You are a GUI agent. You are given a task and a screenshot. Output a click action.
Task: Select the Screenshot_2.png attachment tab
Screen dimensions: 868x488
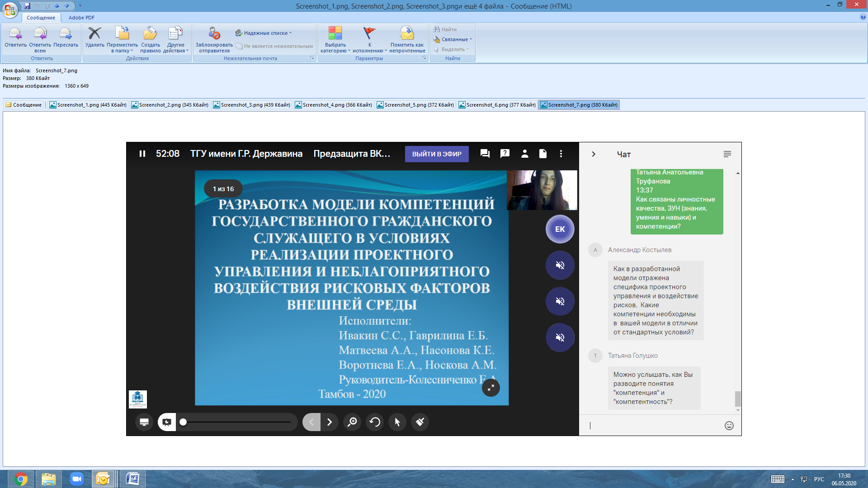point(170,105)
